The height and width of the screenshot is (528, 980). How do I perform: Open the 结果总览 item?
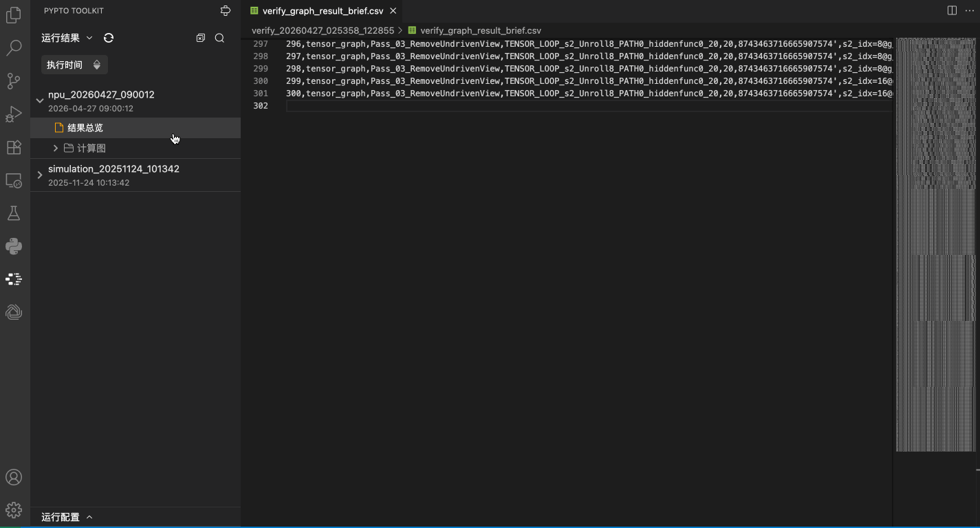click(135, 128)
